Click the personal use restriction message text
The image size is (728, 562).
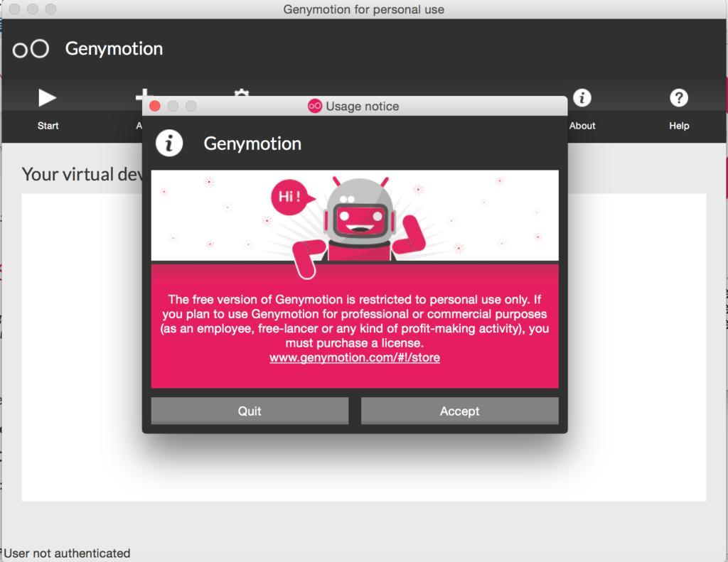[355, 321]
